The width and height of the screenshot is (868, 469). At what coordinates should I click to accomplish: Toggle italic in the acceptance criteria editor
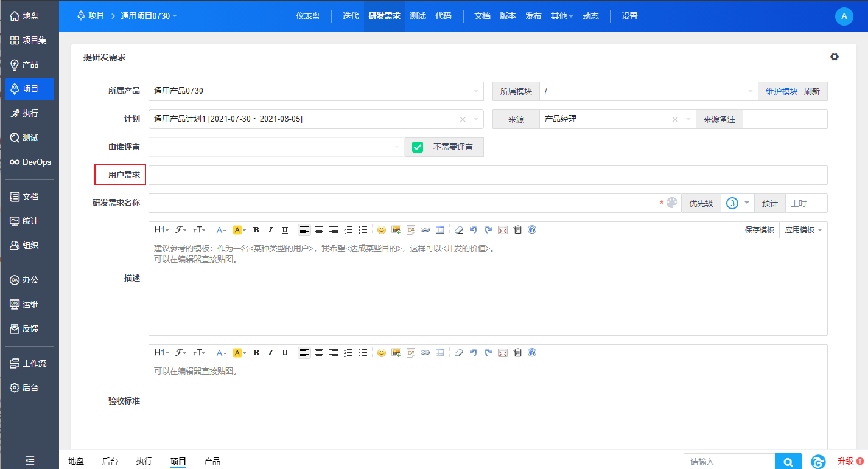[270, 353]
